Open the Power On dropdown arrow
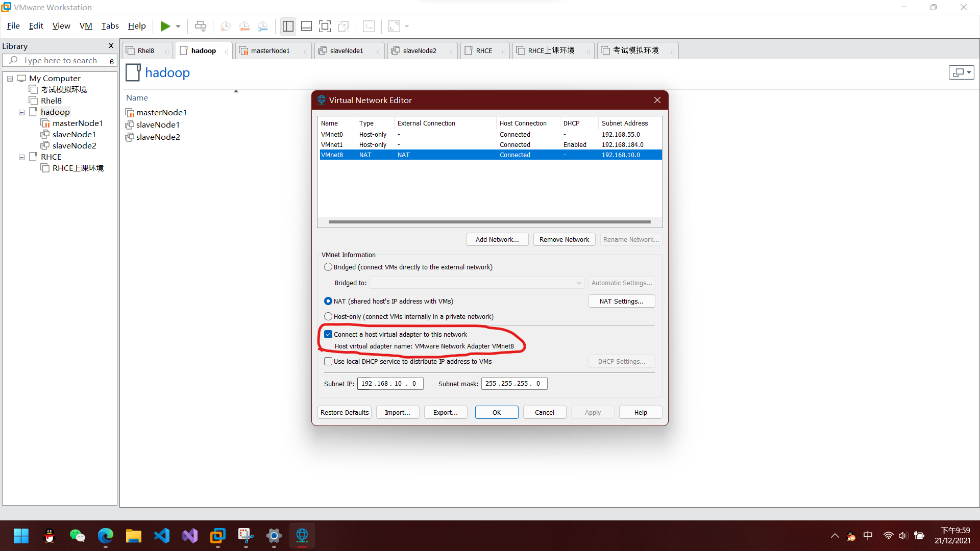 178,26
